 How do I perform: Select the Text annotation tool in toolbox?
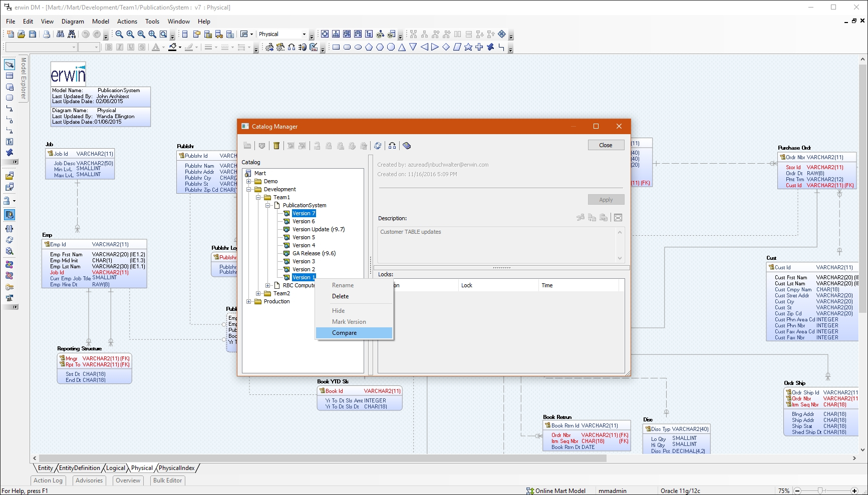(10, 142)
